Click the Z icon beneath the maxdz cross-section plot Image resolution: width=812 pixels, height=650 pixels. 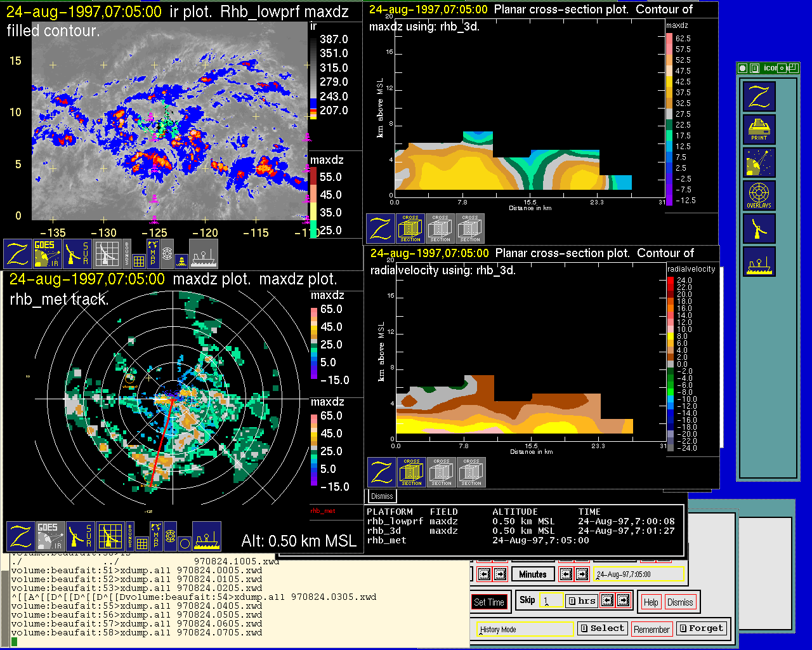click(381, 229)
